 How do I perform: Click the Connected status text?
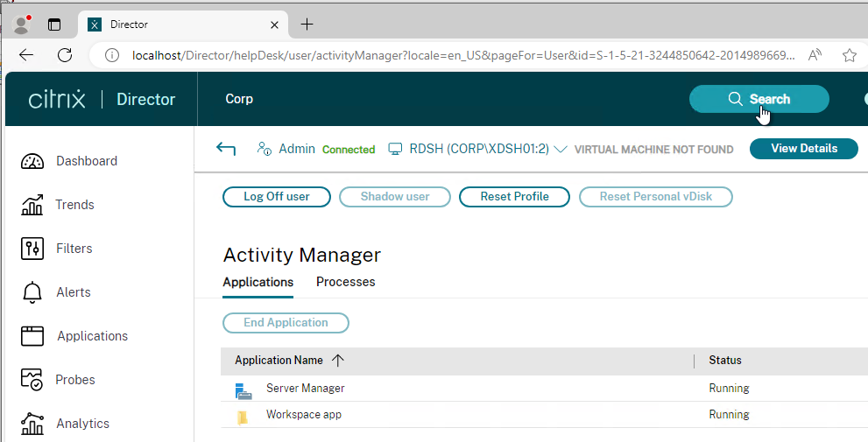tap(349, 150)
